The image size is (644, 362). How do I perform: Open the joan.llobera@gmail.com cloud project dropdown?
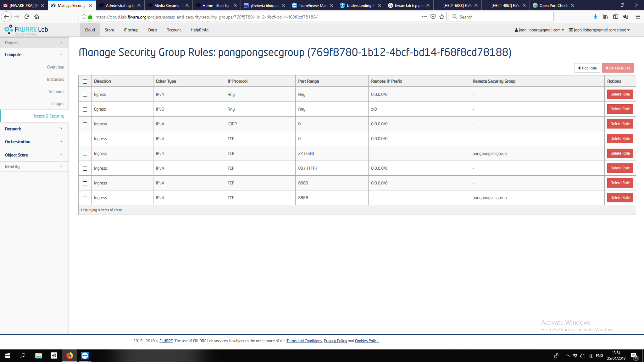599,30
